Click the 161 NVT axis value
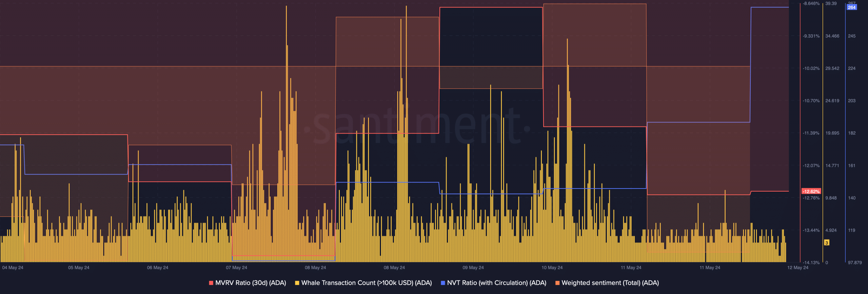 [x=852, y=165]
